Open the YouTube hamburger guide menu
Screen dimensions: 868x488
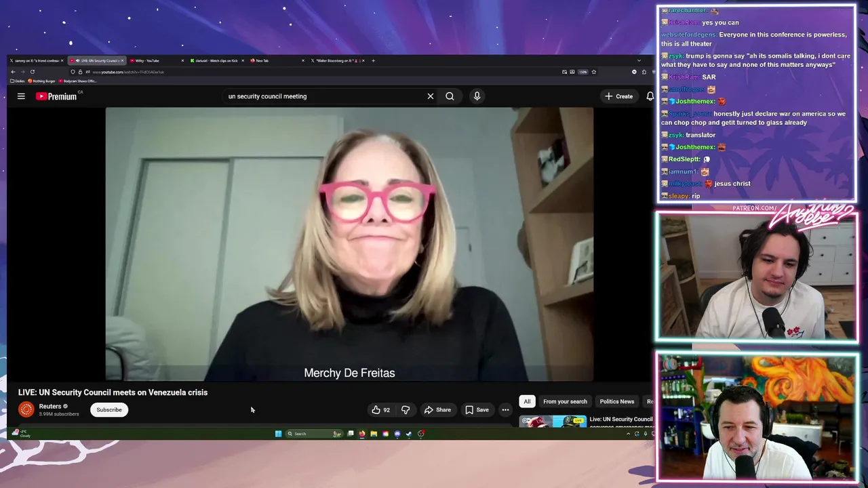(21, 96)
